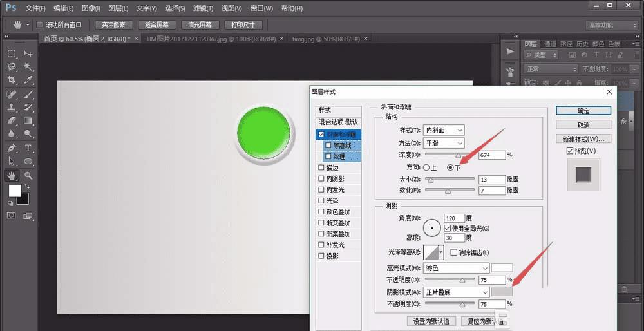644x331 pixels.
Task: Open the Highlight Mode (滤色) dropdown
Action: [x=456, y=268]
